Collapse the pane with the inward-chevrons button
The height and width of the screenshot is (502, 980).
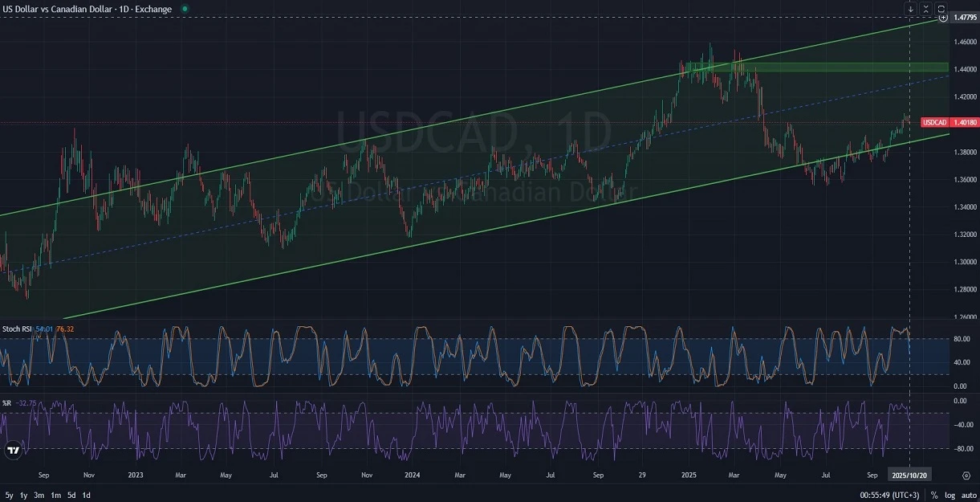(925, 9)
